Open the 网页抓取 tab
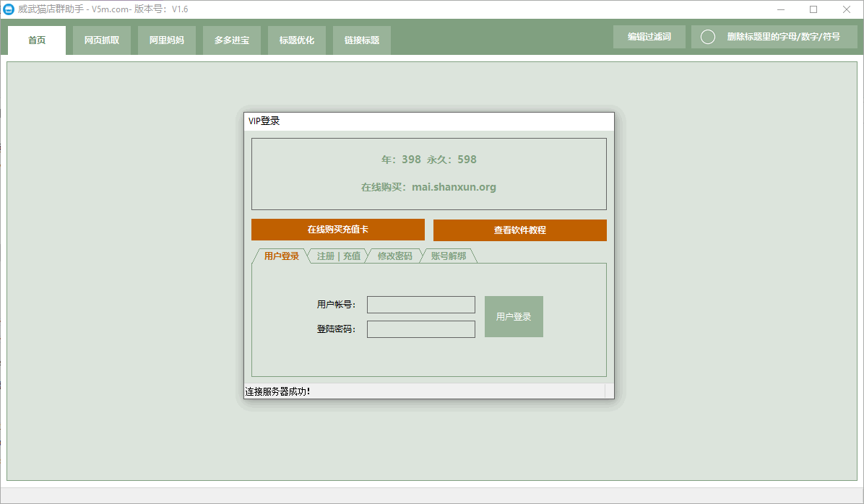 tap(102, 40)
